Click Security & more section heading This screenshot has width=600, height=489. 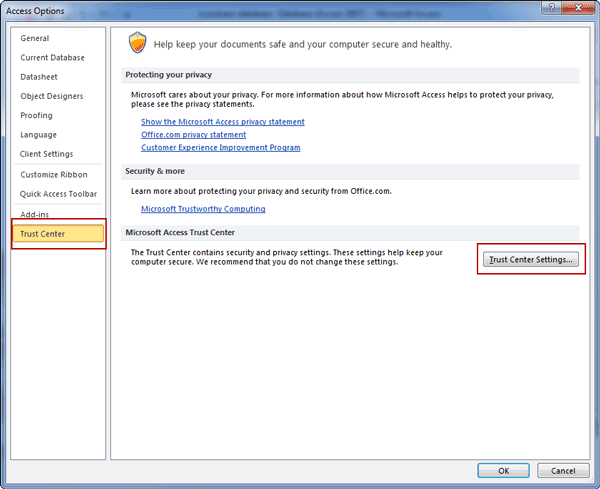155,171
